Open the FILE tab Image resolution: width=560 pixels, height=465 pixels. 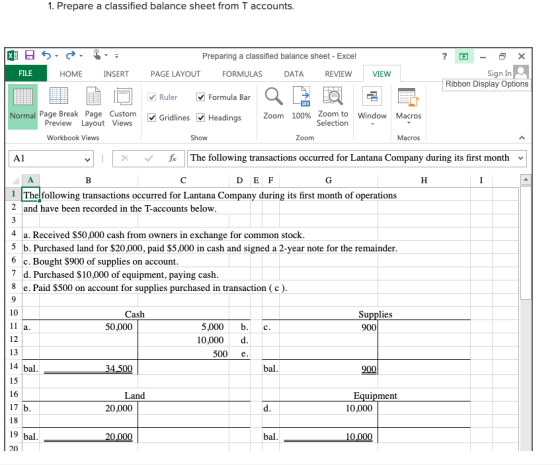pos(25,73)
